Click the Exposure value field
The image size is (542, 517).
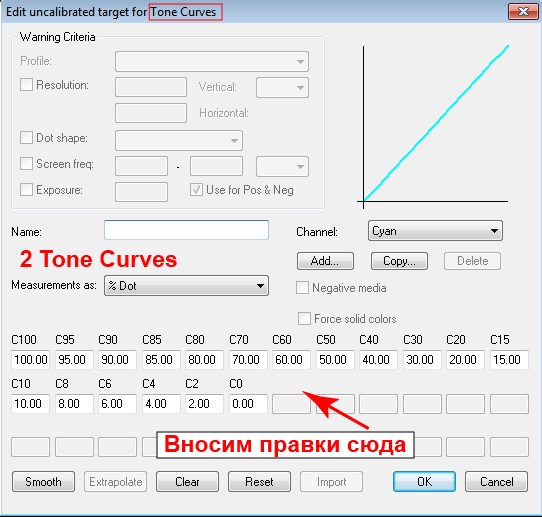click(x=141, y=192)
